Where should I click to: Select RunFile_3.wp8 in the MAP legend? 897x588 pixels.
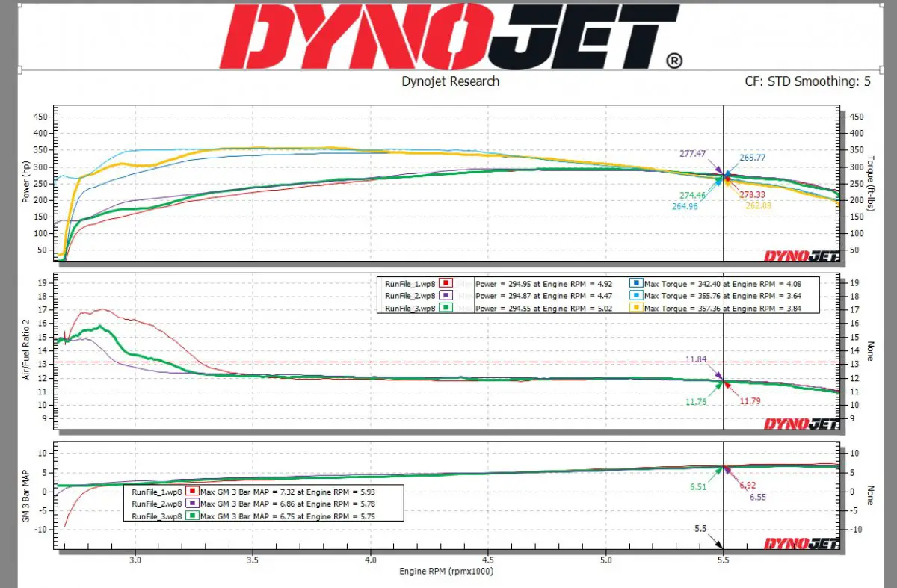point(155,516)
